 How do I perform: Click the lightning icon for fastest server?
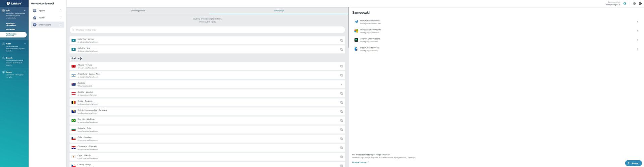pyautogui.click(x=73, y=40)
